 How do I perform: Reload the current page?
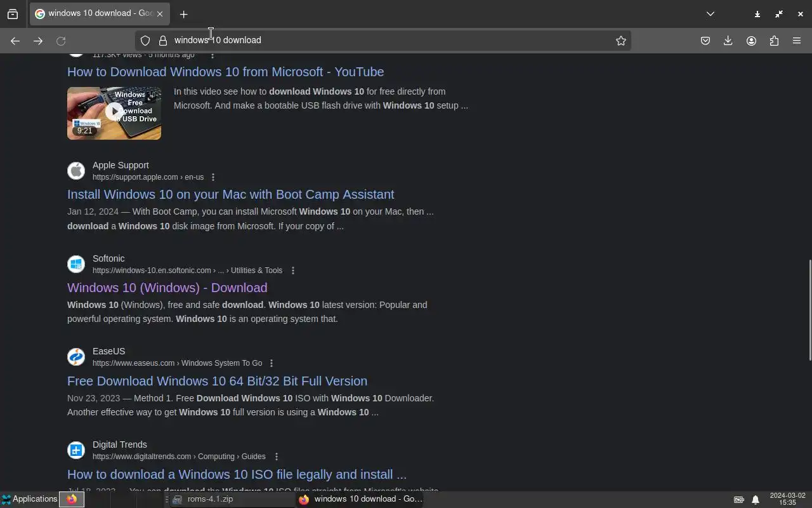[61, 41]
